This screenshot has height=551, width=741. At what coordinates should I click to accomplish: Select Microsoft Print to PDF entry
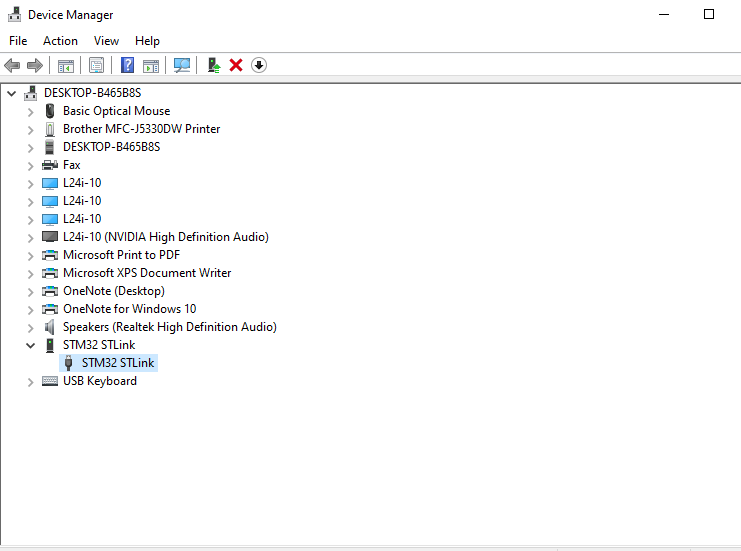pyautogui.click(x=121, y=255)
